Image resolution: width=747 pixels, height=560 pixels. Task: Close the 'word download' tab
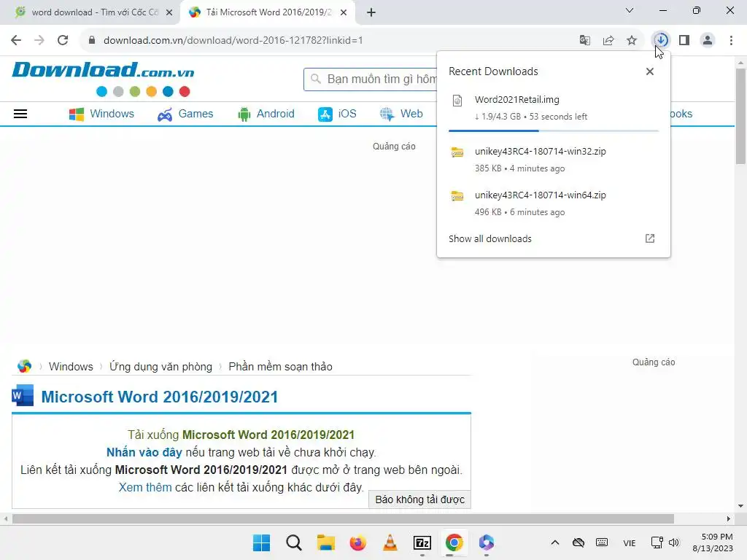click(169, 12)
